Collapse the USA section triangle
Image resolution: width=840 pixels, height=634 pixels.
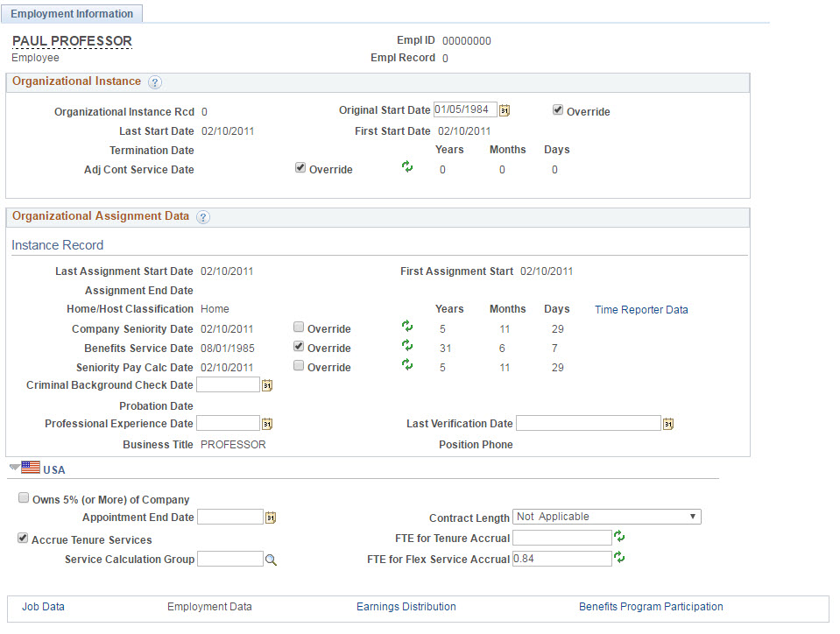coord(15,468)
